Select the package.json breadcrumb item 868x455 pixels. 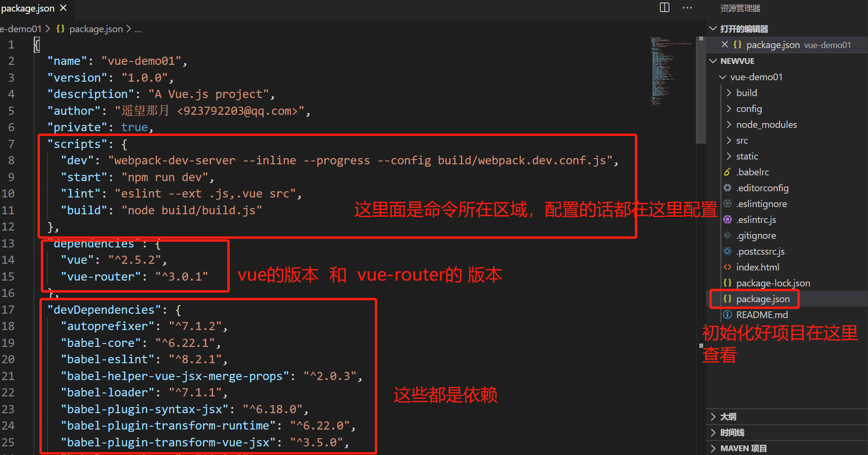96,29
